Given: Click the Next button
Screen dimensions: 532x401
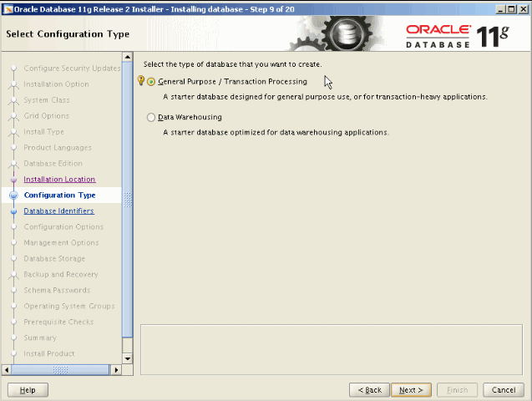Looking at the screenshot, I should point(411,390).
